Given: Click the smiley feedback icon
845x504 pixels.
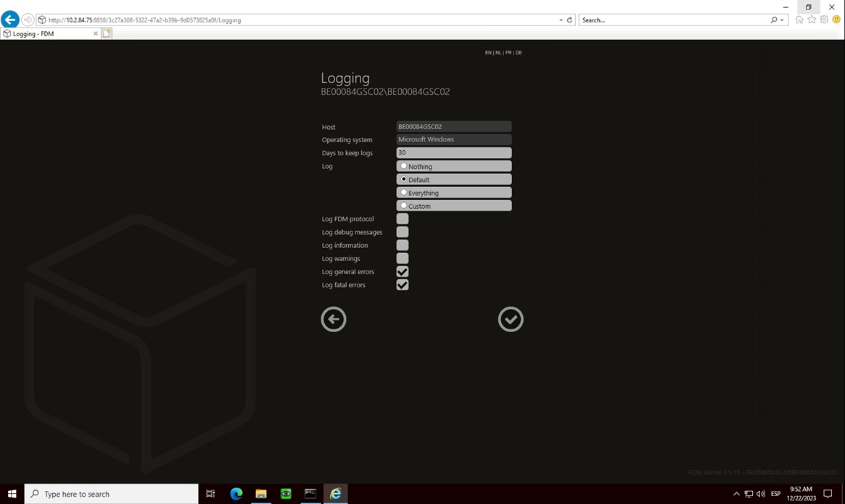Looking at the screenshot, I should coord(836,20).
